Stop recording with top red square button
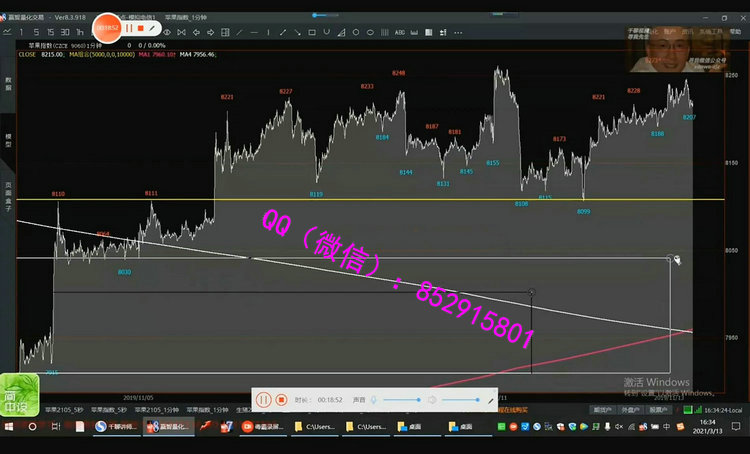The image size is (750, 454). coord(141,28)
